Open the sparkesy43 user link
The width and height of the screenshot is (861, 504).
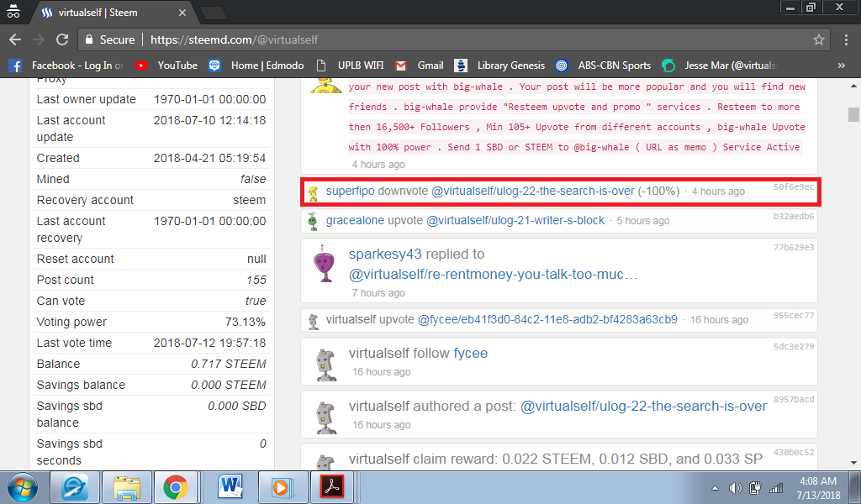[385, 254]
